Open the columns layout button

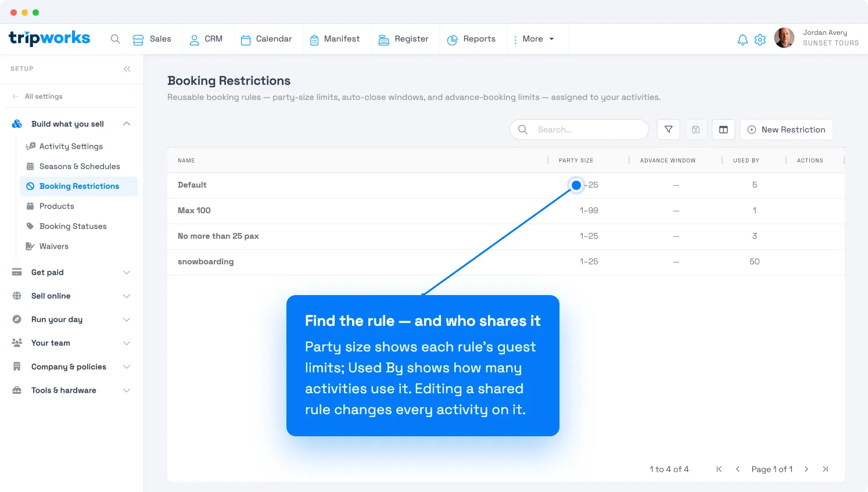point(723,130)
